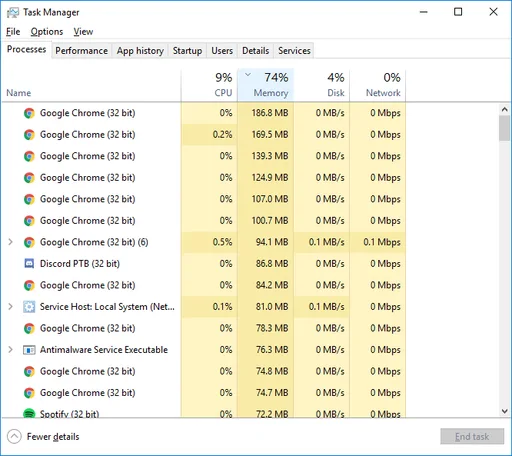The image size is (512, 456).
Task: Click the Service Host Local System gear icon
Action: coord(29,307)
